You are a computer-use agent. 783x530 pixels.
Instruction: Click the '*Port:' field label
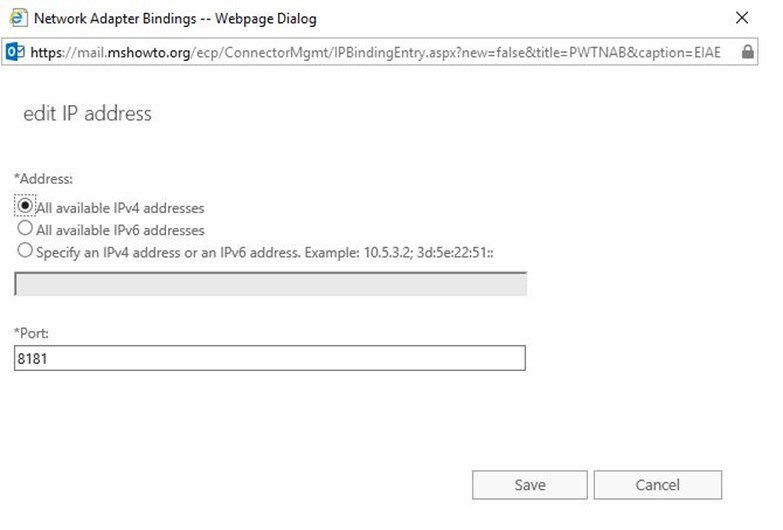click(x=31, y=333)
